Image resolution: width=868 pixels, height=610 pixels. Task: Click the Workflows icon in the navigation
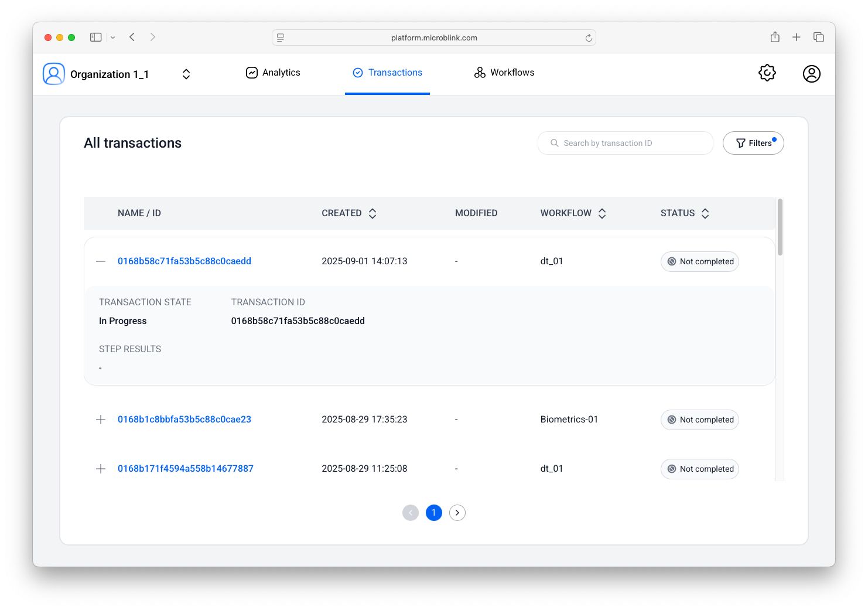click(x=480, y=72)
